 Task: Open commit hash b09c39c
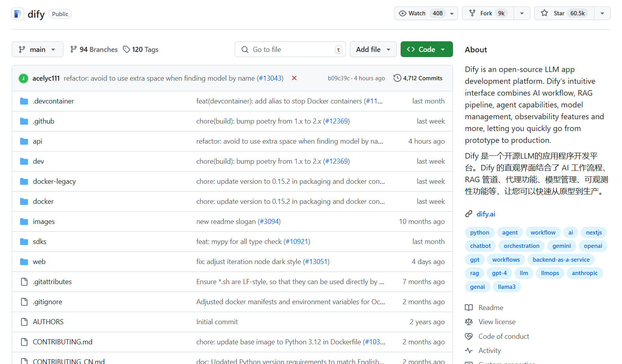pos(339,78)
